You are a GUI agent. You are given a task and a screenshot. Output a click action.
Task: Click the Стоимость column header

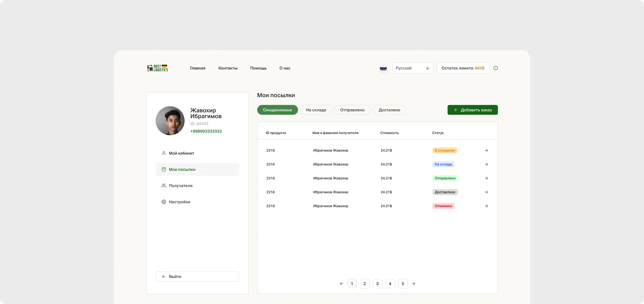pyautogui.click(x=389, y=133)
